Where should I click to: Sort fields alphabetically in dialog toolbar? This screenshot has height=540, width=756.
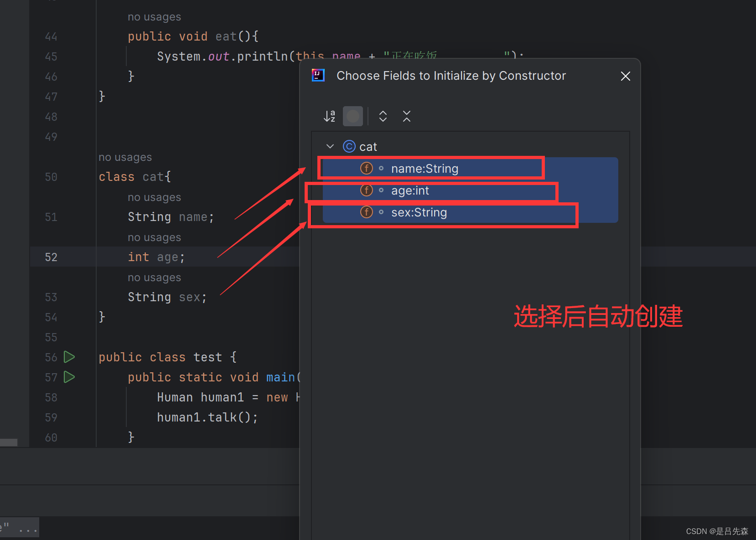point(329,116)
